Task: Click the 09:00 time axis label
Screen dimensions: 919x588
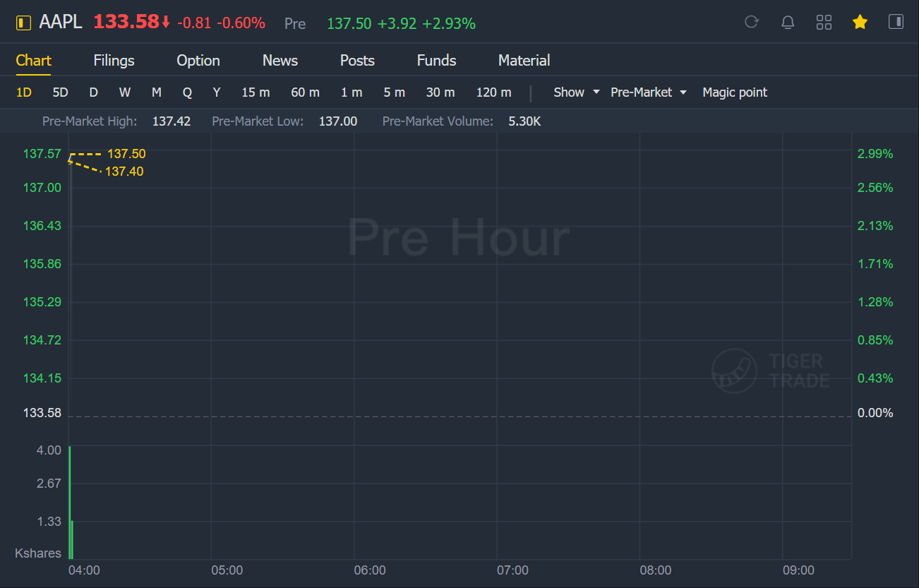Action: click(798, 570)
